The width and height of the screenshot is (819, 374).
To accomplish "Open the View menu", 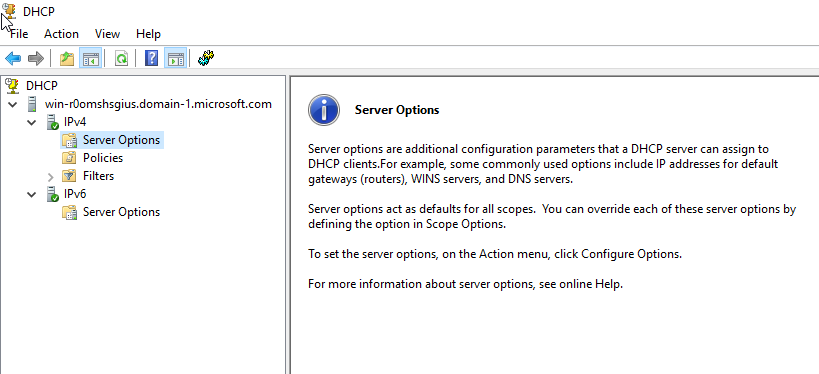I will 107,34.
